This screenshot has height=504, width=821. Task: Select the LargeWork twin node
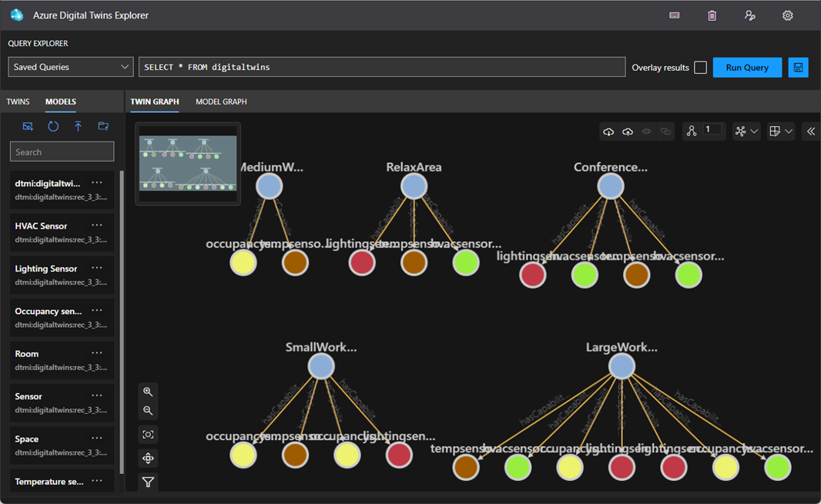[622, 366]
